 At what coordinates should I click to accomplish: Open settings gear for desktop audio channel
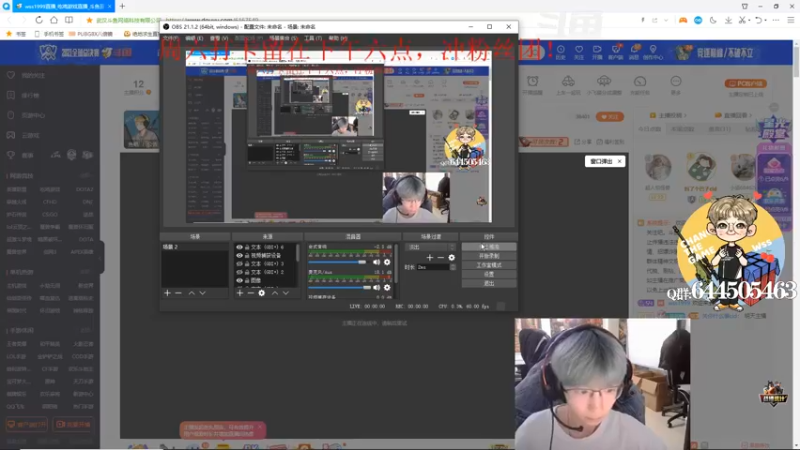387,262
